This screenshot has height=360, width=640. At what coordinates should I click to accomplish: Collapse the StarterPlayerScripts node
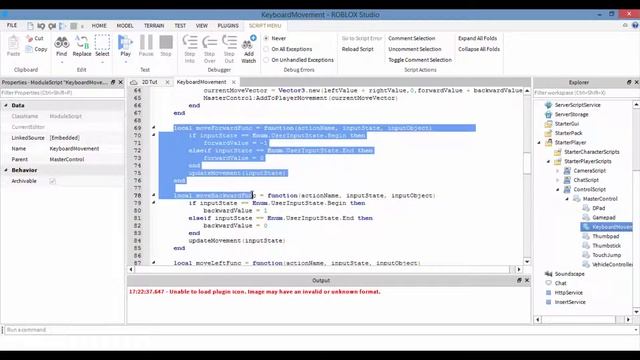point(549,161)
